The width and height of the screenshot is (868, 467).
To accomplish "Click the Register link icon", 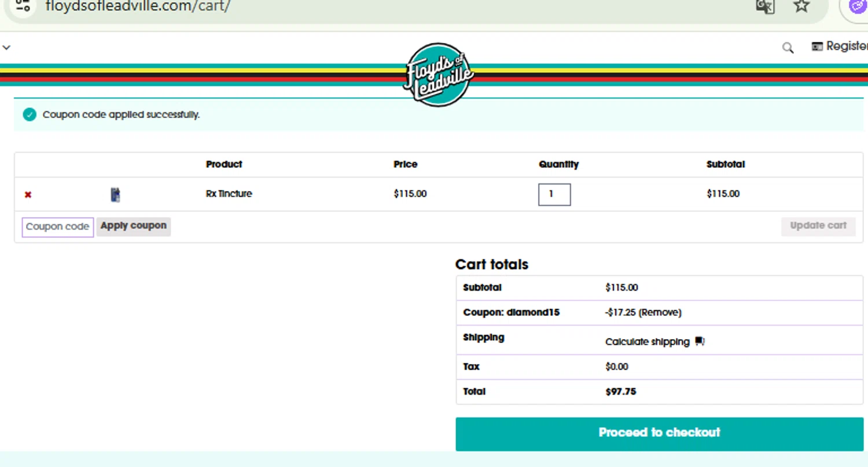I will click(817, 47).
